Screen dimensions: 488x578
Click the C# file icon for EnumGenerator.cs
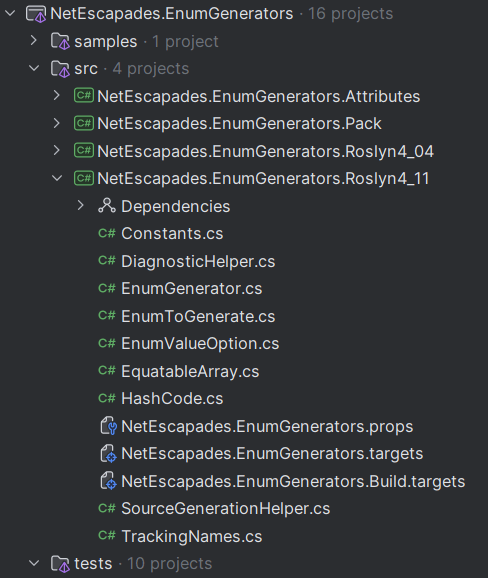(107, 288)
